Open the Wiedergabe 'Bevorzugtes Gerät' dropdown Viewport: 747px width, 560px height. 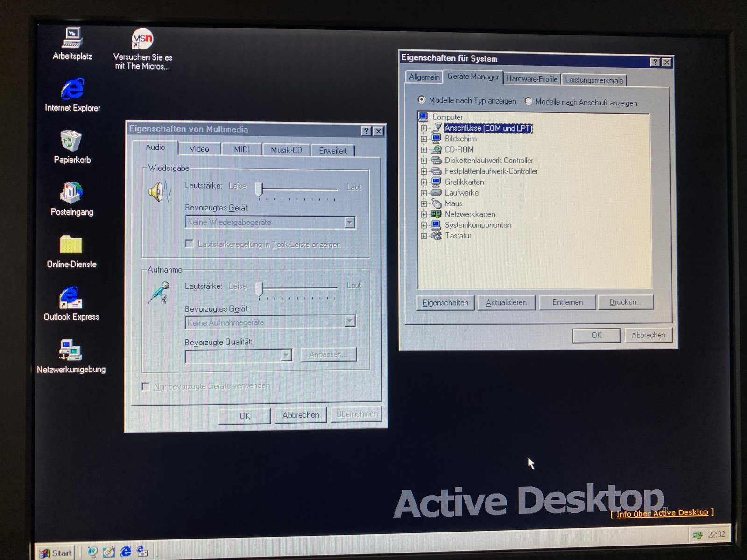click(x=350, y=223)
